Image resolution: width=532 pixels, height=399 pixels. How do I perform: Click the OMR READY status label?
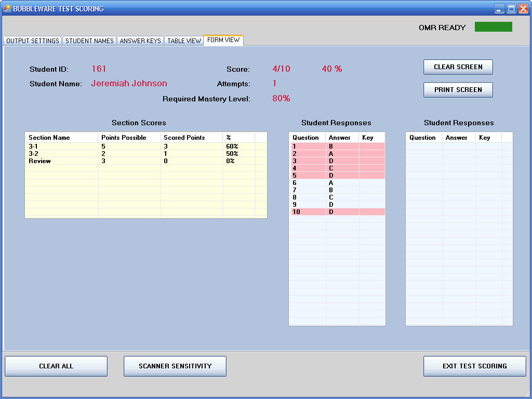tap(442, 28)
